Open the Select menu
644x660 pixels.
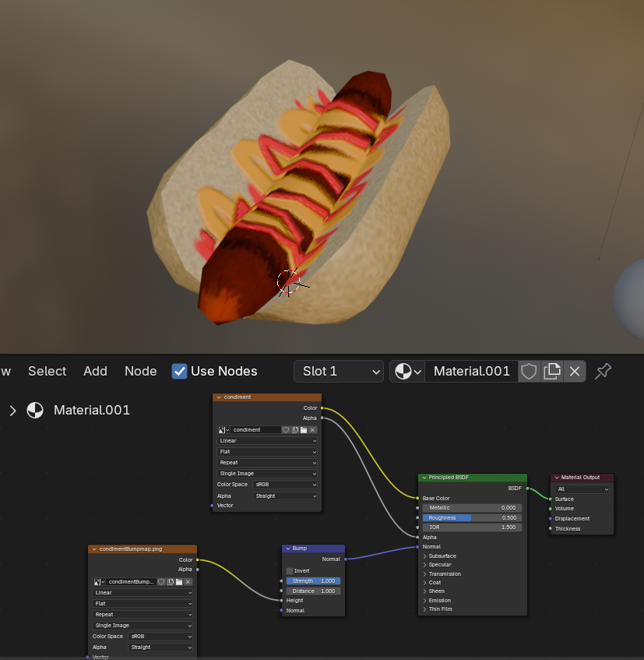47,371
